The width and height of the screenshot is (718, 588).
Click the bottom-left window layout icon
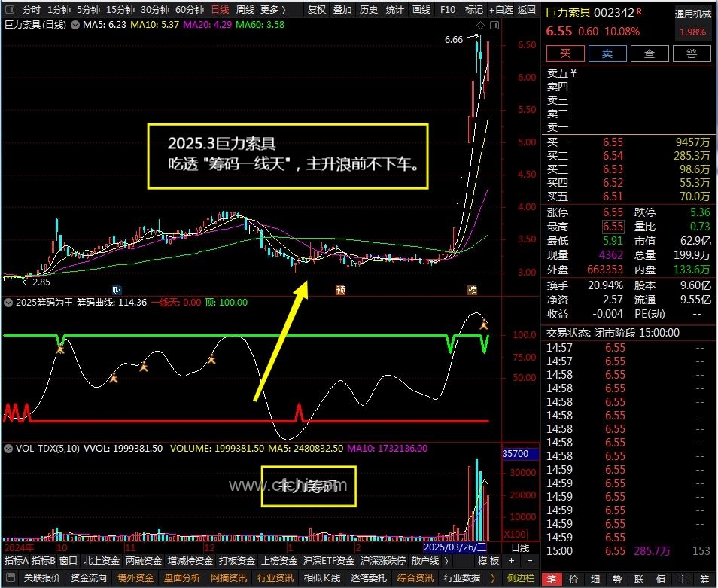[x=11, y=578]
